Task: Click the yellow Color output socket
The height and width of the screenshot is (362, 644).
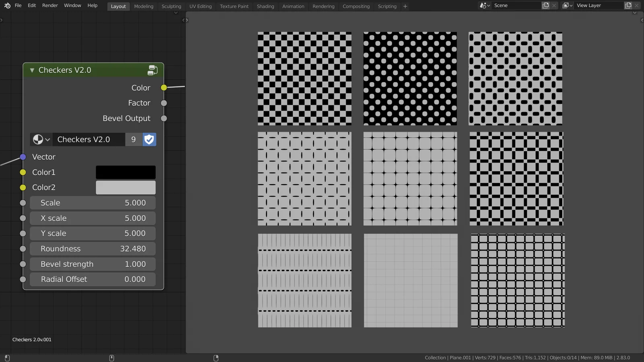Action: tap(164, 88)
